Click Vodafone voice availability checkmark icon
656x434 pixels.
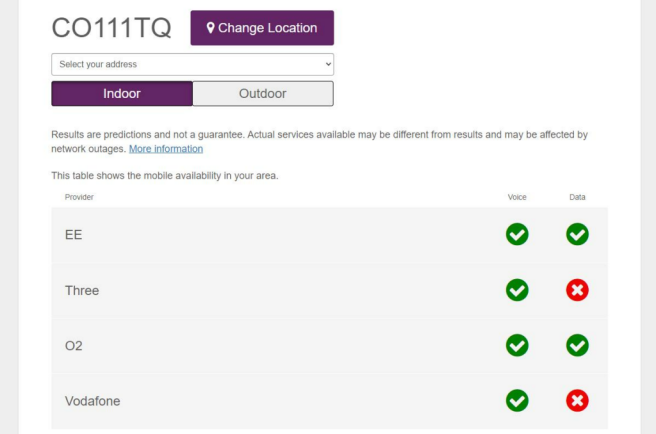[x=517, y=401]
